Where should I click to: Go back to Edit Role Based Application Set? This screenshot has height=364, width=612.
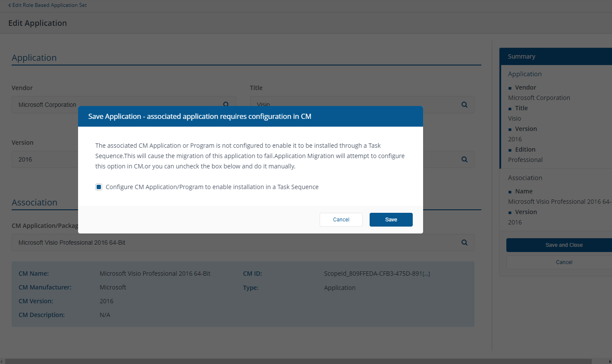pos(50,5)
